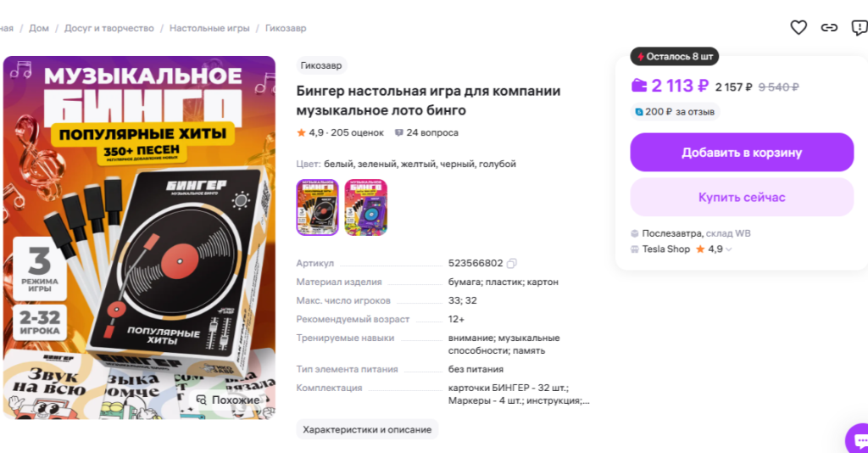Select the orange color variant thumbnail
This screenshot has height=453, width=868.
(317, 207)
